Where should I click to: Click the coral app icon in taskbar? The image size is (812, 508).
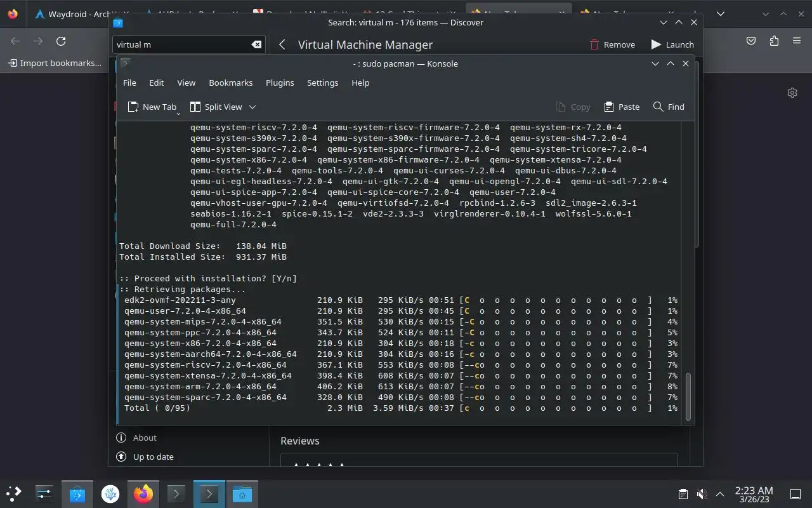pos(110,493)
